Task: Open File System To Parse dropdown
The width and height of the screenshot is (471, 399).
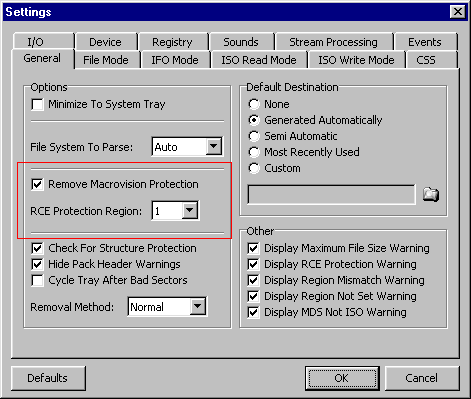Action: point(213,146)
